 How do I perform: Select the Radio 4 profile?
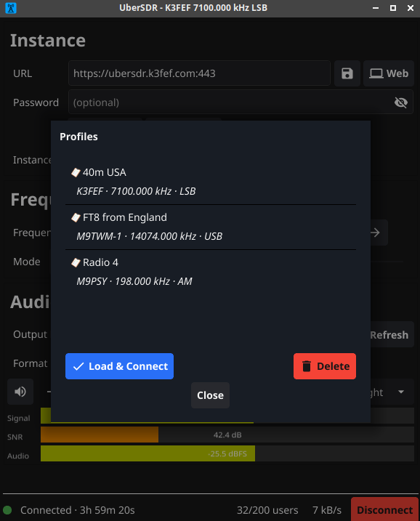coord(211,272)
